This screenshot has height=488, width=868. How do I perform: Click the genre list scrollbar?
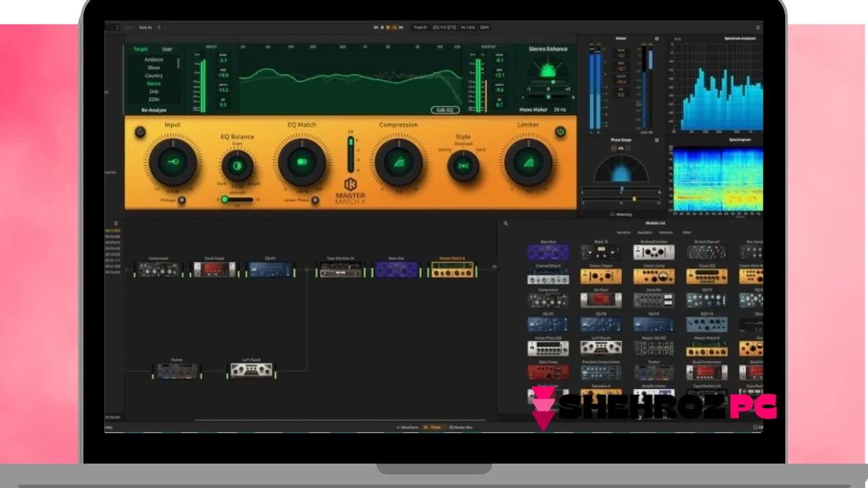[x=180, y=63]
